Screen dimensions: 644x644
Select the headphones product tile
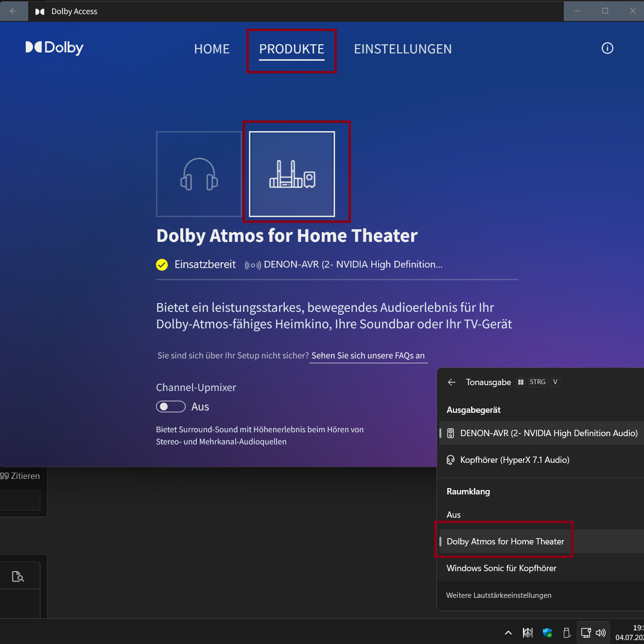(199, 174)
